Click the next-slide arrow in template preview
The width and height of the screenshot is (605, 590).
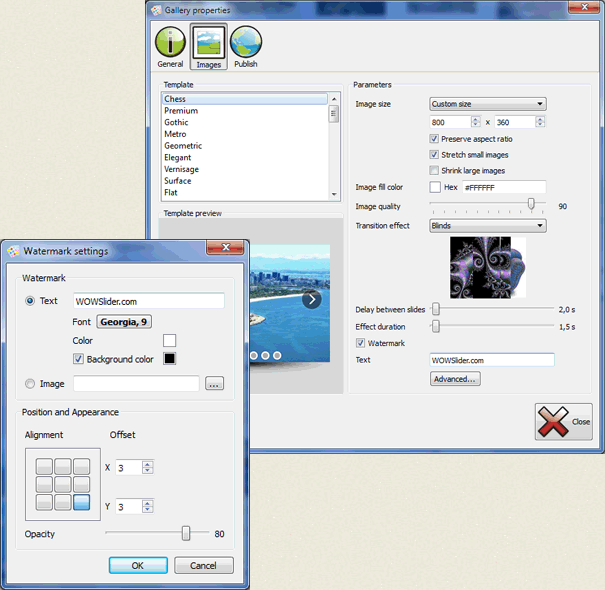click(312, 299)
